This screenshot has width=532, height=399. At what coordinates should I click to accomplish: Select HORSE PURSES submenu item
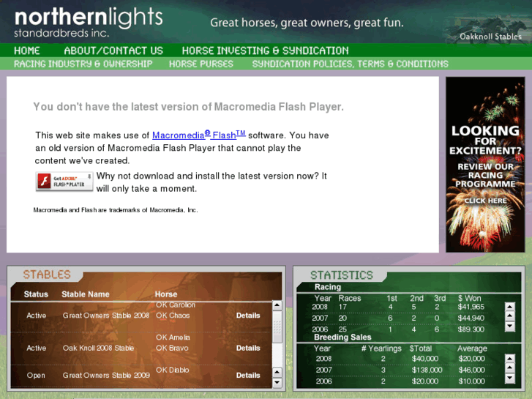(201, 64)
